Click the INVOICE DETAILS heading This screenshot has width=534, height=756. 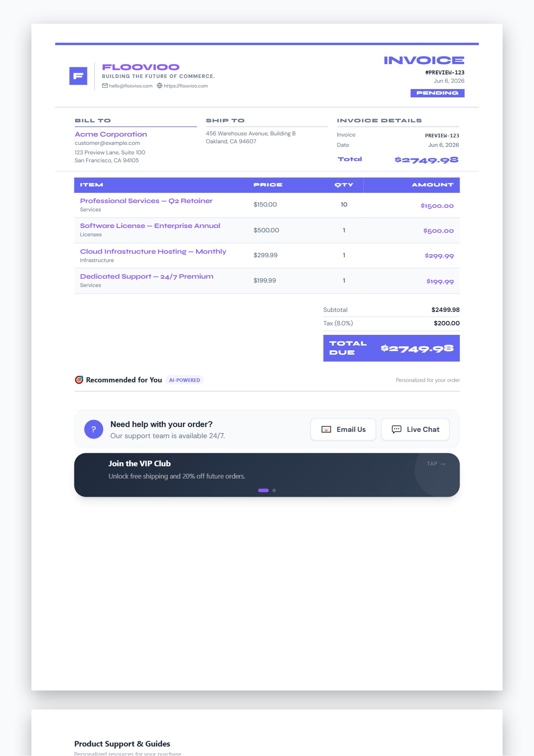click(x=379, y=121)
